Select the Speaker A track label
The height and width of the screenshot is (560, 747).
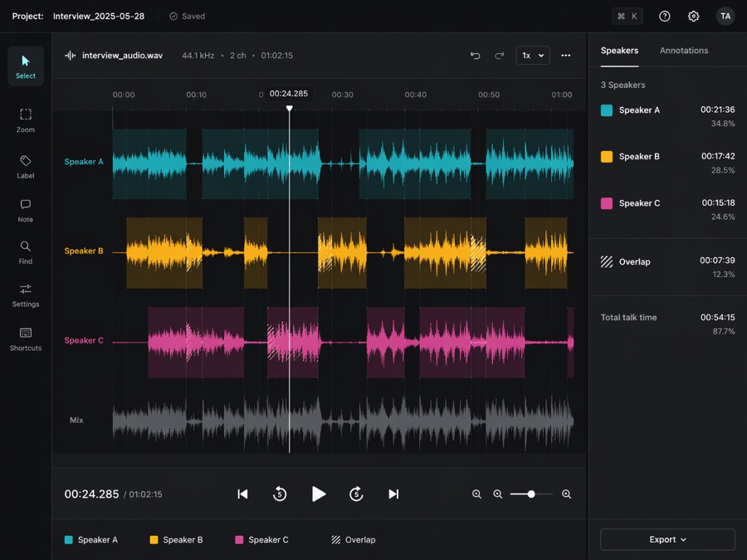84,162
